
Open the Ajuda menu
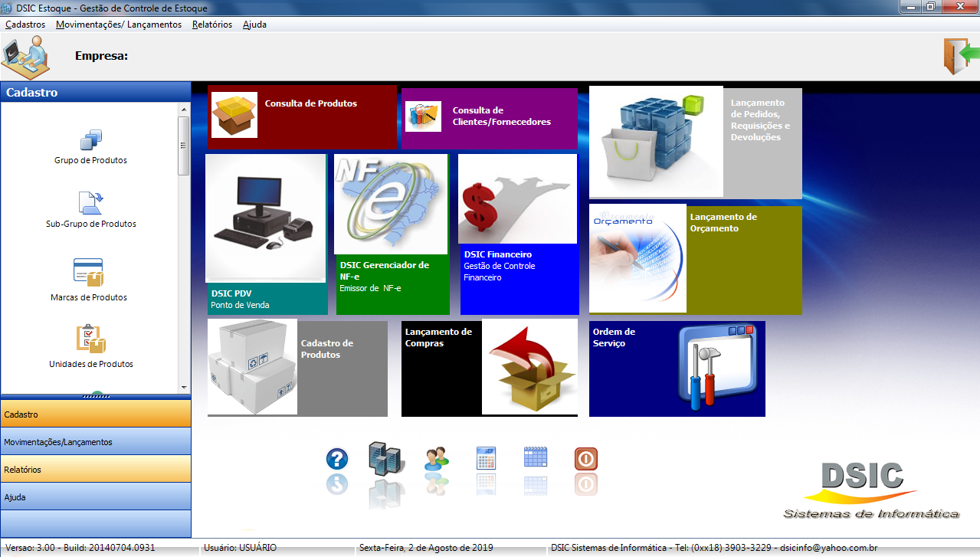(x=254, y=25)
